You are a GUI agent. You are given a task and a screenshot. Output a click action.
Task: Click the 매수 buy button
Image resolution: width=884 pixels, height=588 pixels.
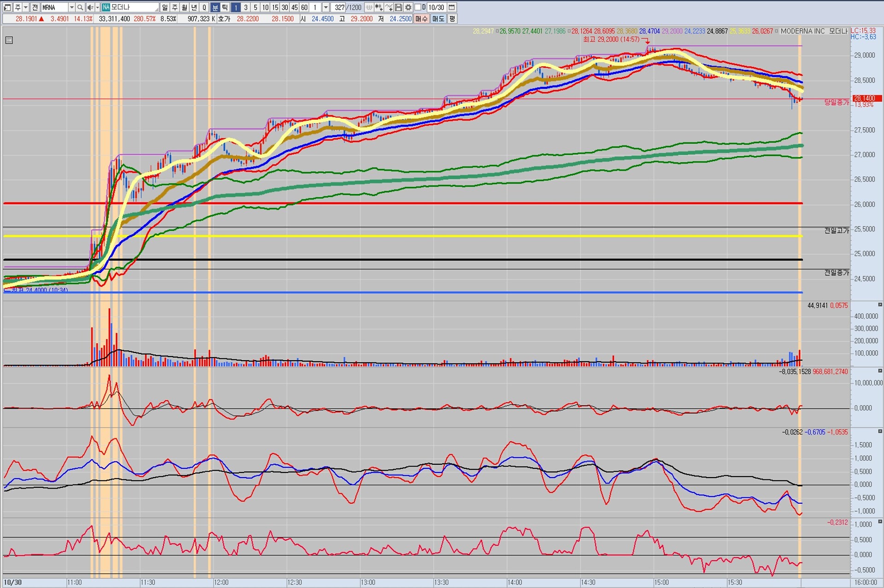[421, 19]
